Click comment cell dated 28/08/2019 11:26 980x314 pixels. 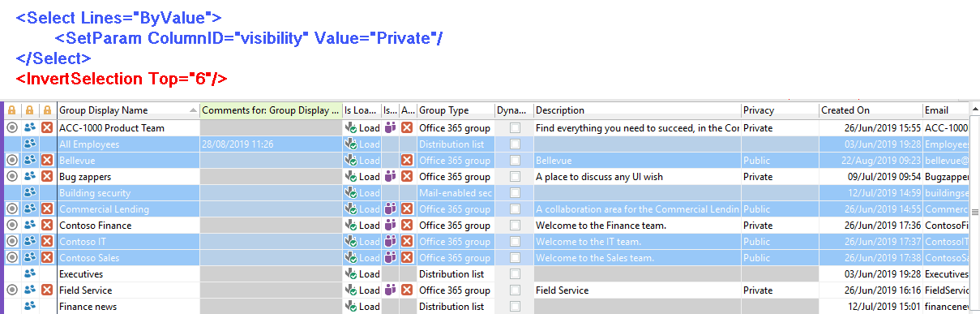pos(271,144)
